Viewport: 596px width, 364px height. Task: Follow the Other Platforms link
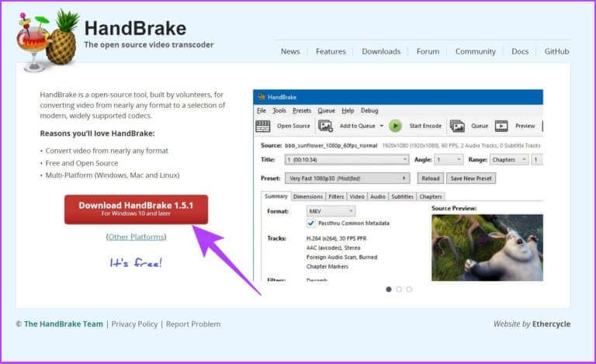(x=136, y=237)
